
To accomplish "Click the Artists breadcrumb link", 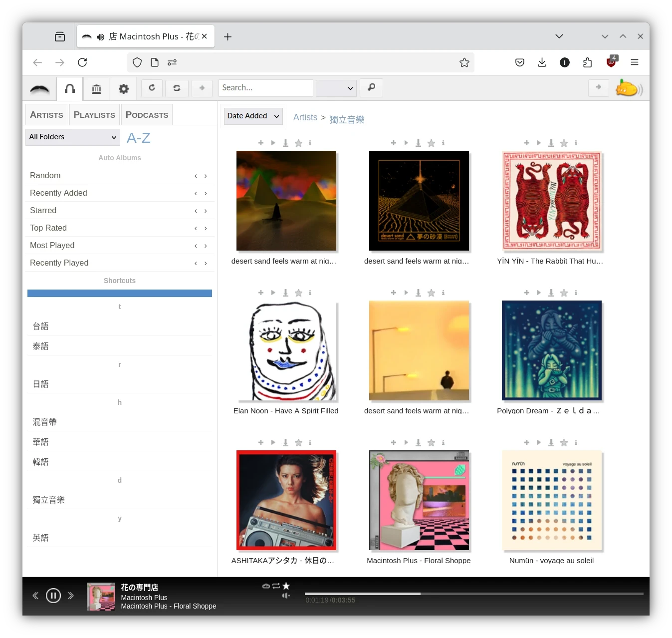I will (x=305, y=117).
